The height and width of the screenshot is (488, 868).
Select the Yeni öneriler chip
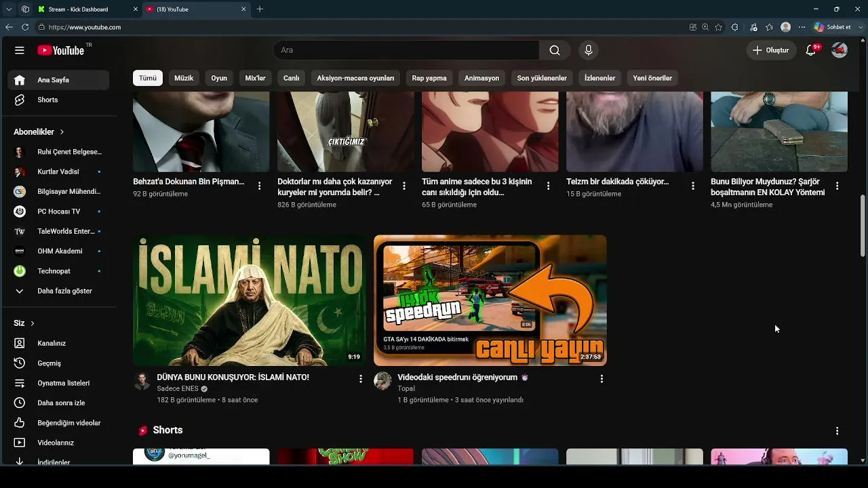652,78
